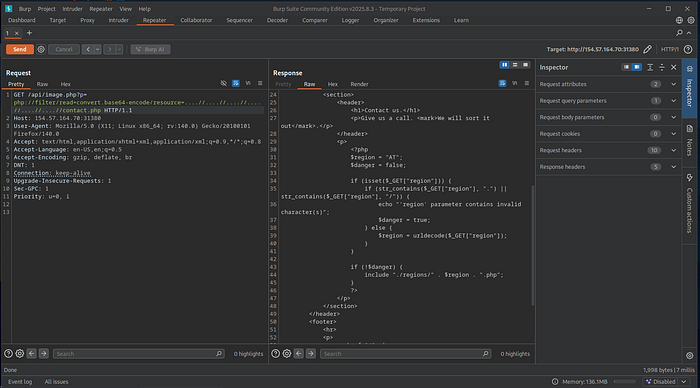Expand Request query parameters section
This screenshot has height=388, width=700.
608,100
